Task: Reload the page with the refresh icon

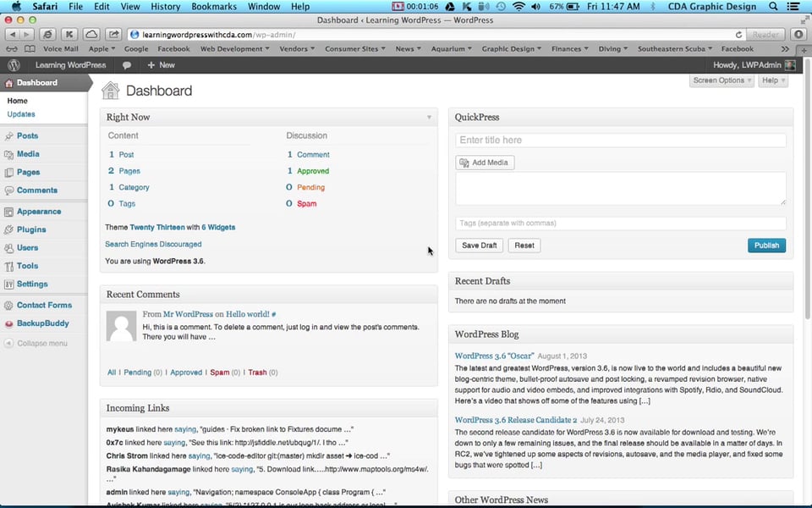Action: pos(738,35)
